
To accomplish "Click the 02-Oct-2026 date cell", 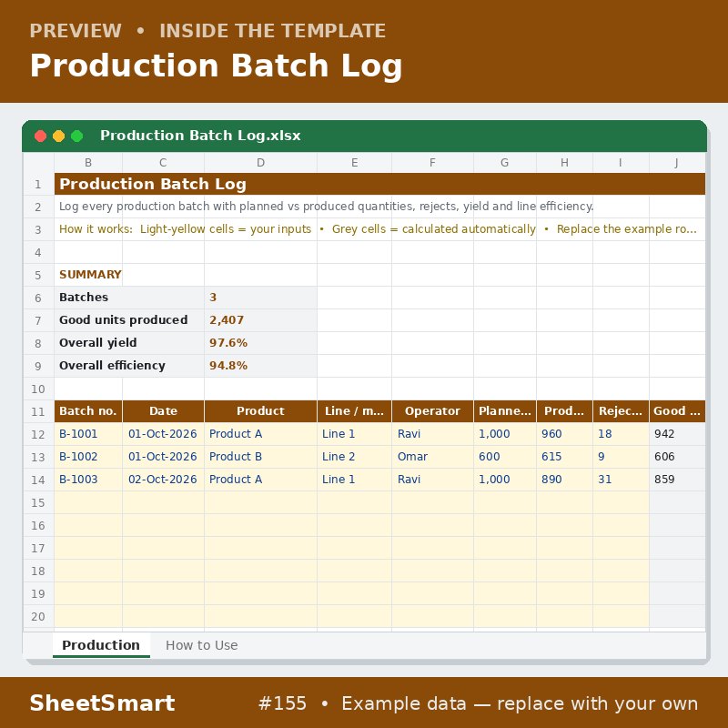I will [x=163, y=480].
